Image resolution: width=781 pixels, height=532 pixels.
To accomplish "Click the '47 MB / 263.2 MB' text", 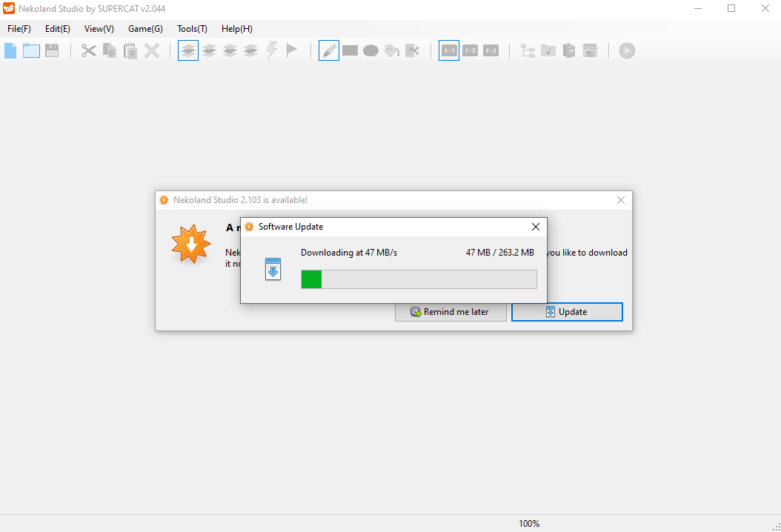I will (x=499, y=253).
